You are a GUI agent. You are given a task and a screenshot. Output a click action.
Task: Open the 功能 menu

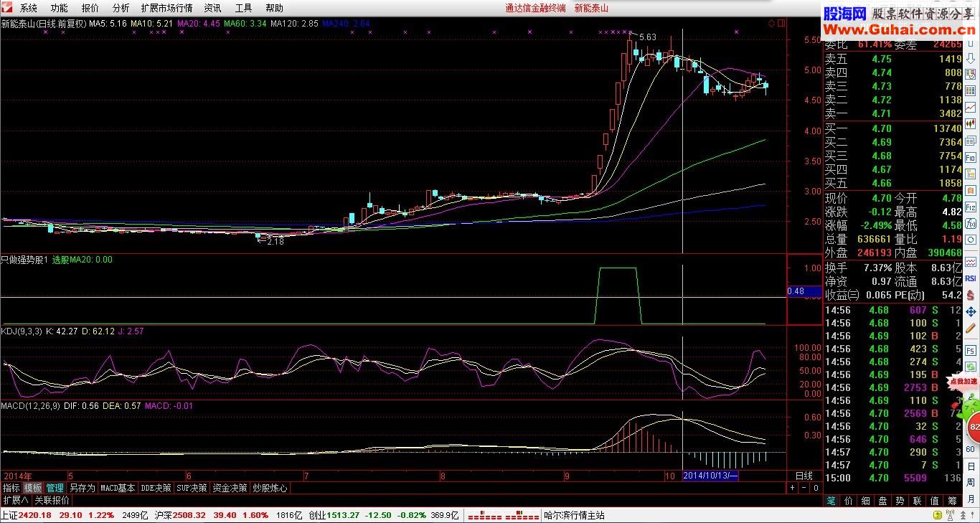tap(60, 8)
